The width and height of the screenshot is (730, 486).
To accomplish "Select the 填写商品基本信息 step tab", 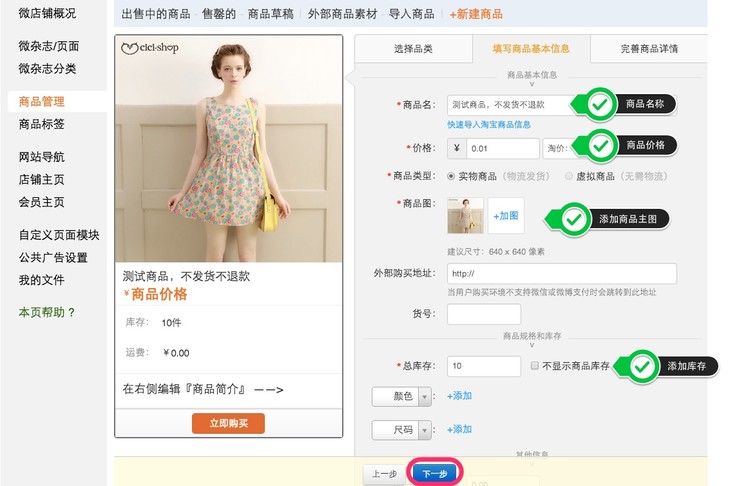I will coord(531,48).
